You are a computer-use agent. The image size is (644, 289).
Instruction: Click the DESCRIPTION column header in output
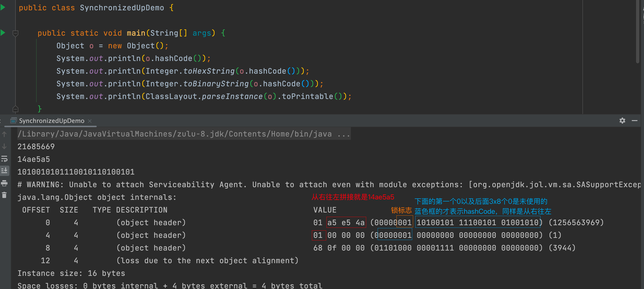pos(142,210)
